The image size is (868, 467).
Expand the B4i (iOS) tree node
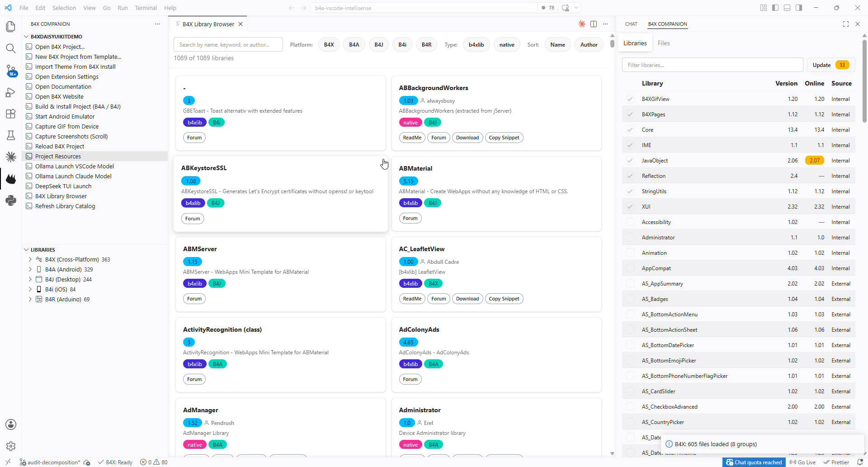pyautogui.click(x=30, y=290)
